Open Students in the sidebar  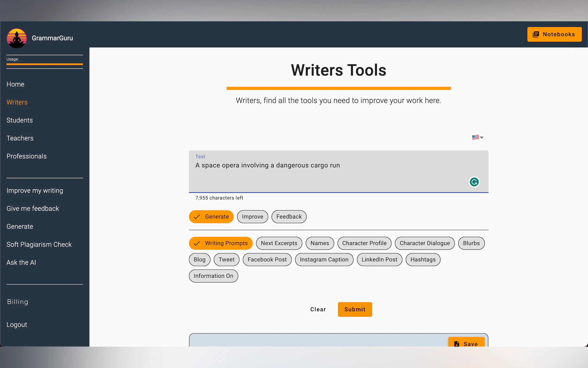pyautogui.click(x=19, y=120)
